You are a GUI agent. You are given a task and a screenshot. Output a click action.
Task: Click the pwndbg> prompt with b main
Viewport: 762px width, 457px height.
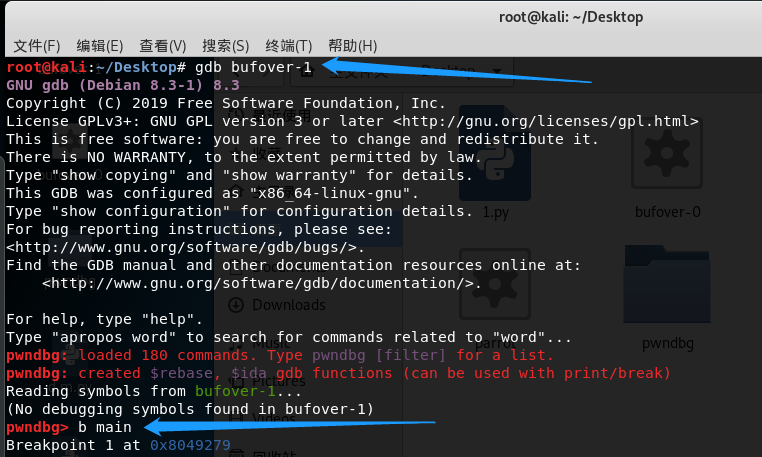[68, 427]
